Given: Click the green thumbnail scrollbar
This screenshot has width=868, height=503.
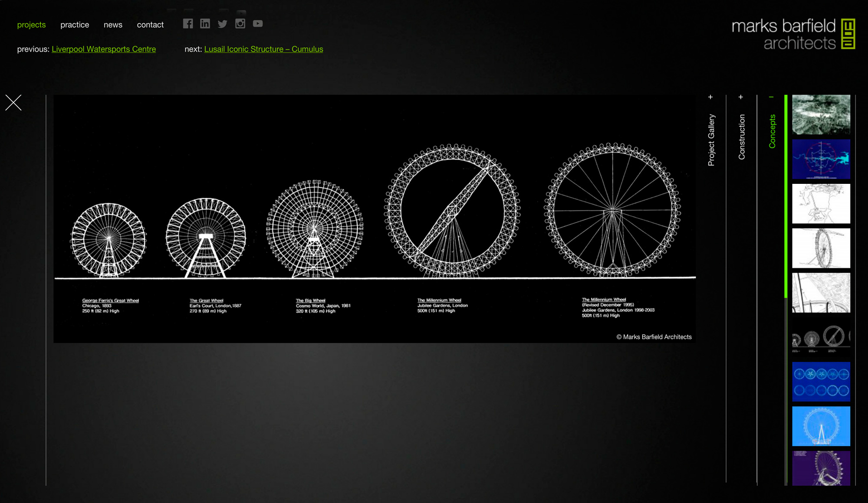Looking at the screenshot, I should click(x=786, y=195).
